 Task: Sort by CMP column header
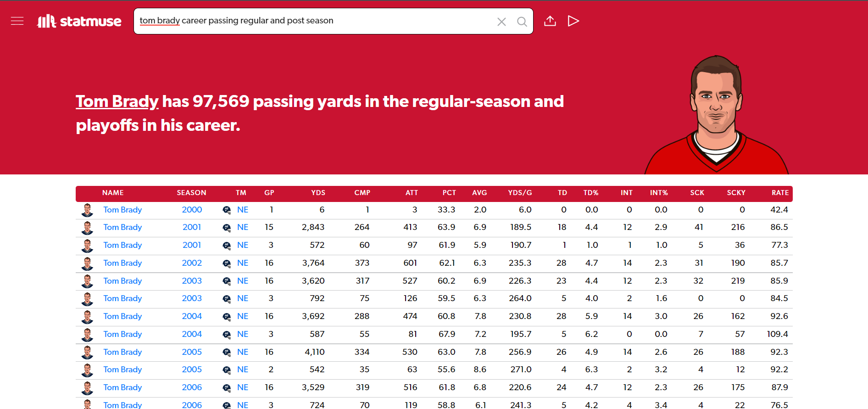click(362, 193)
